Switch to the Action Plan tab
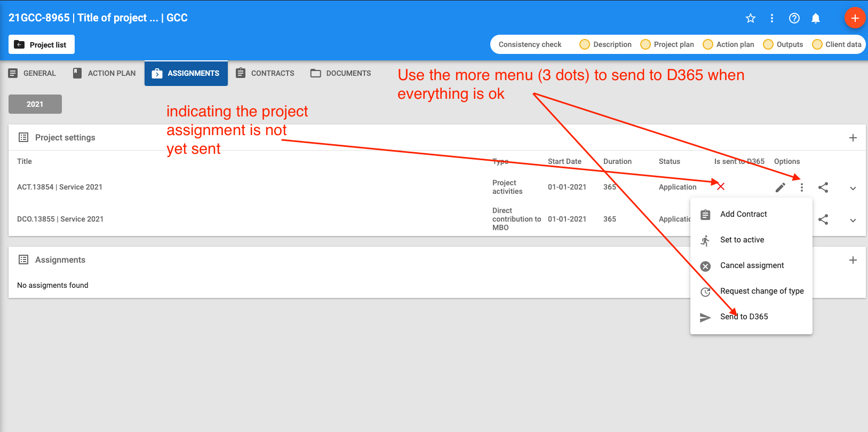Screen dimensions: 868x432 (x=104, y=73)
